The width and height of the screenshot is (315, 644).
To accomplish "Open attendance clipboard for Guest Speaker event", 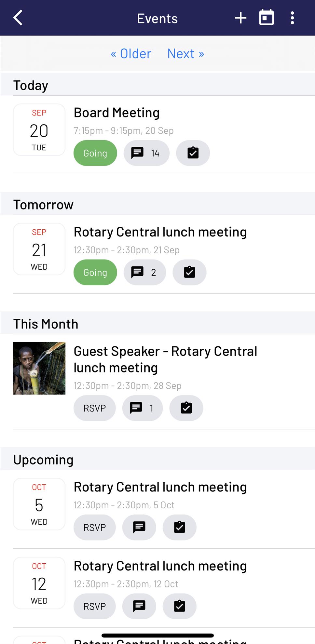I will click(186, 408).
